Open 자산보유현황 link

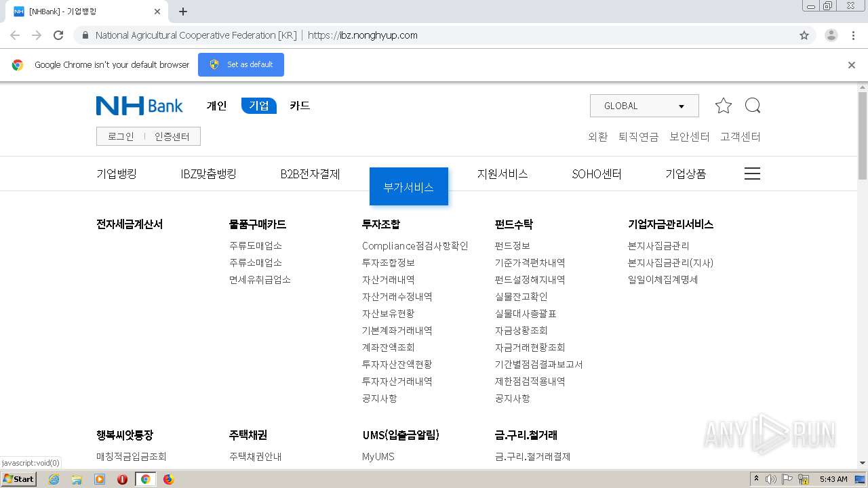[389, 313]
